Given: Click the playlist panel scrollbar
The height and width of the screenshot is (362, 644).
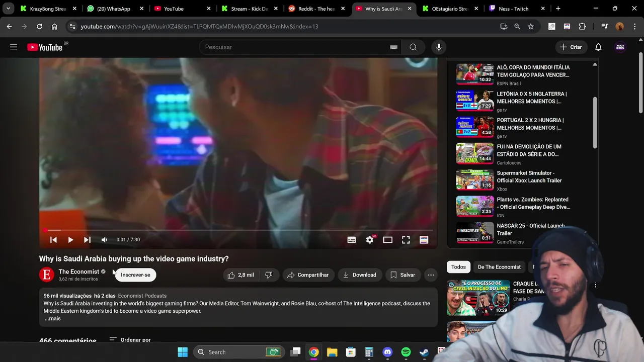Looking at the screenshot, I should [595, 123].
